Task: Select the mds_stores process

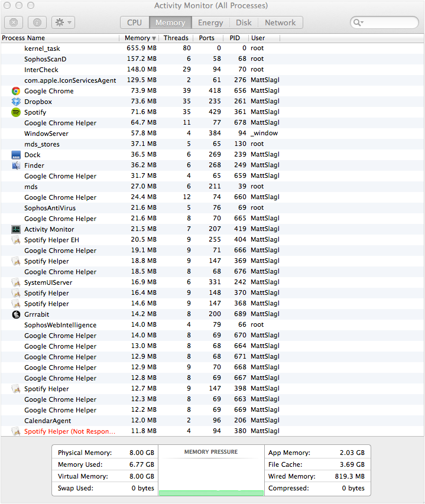Action: click(x=212, y=144)
